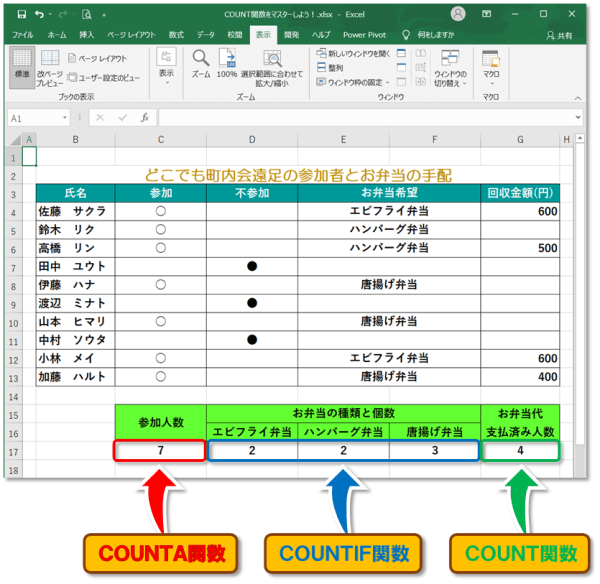
Task: Select column G header
Action: [x=520, y=140]
